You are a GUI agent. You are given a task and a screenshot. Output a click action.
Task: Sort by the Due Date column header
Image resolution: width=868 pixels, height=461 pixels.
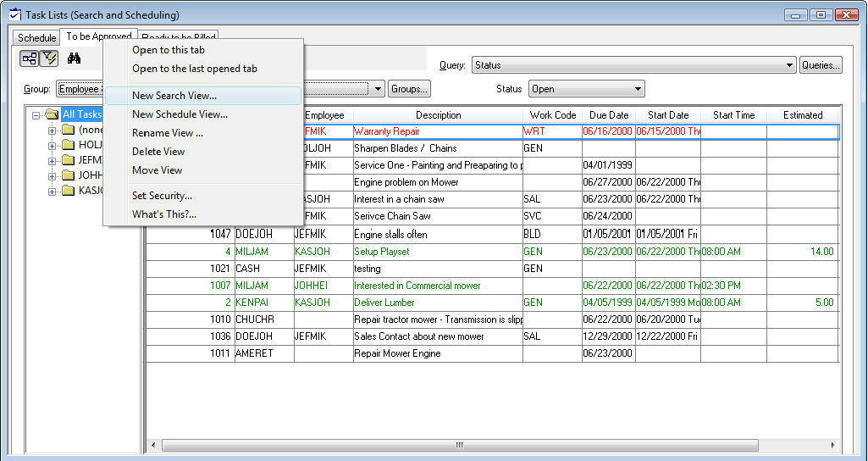(609, 115)
